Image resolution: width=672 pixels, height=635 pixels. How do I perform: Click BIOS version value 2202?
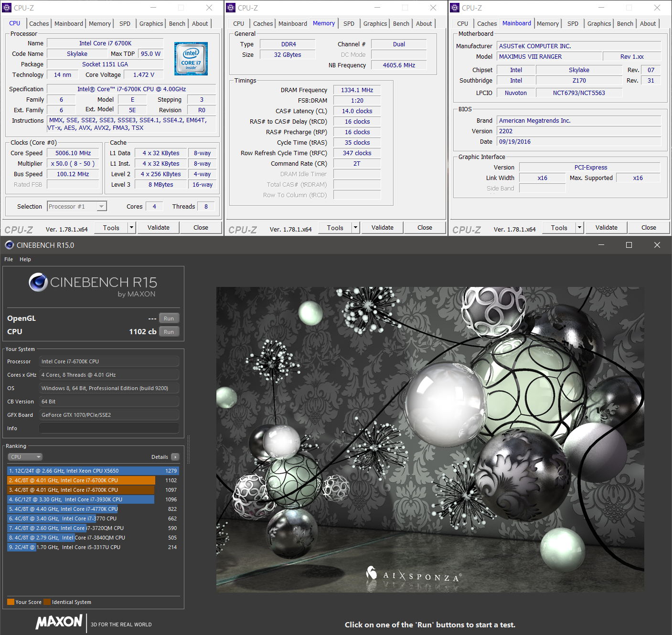pos(579,131)
